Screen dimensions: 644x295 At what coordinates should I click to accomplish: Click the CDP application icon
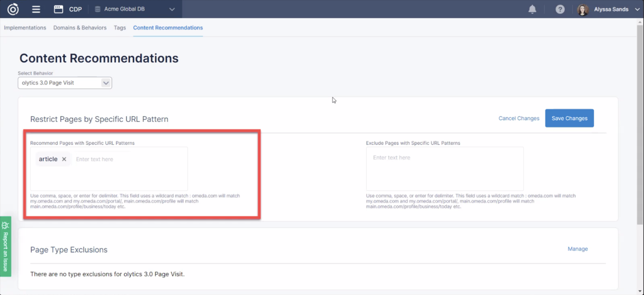coord(58,9)
